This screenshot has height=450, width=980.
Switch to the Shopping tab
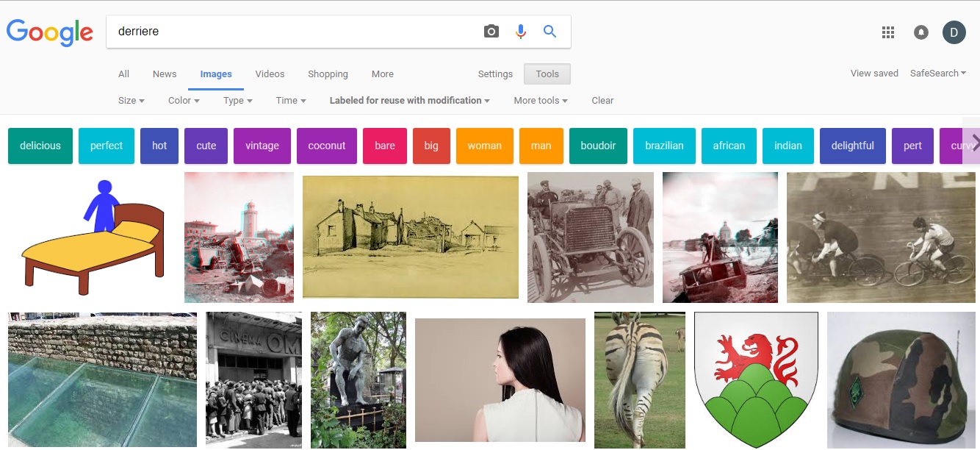tap(328, 74)
